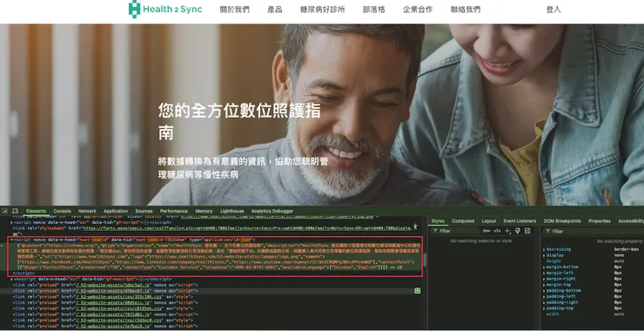Toggle the device toolbar icon in DevTools

point(15,211)
